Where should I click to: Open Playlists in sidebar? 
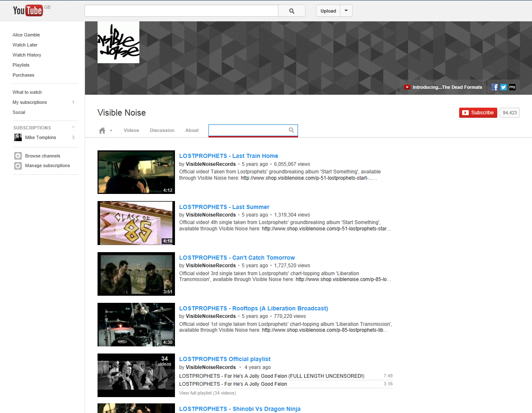click(21, 65)
